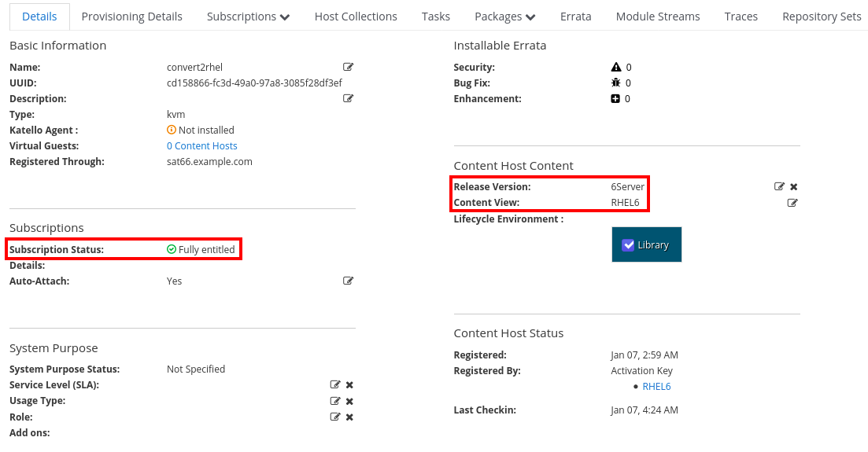The image size is (868, 452).
Task: Edit the Description field
Action: 348,99
